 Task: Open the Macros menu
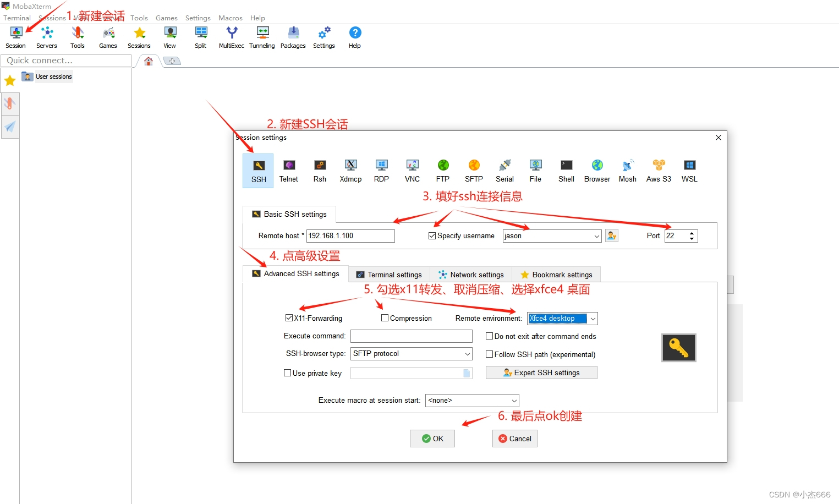pos(231,18)
